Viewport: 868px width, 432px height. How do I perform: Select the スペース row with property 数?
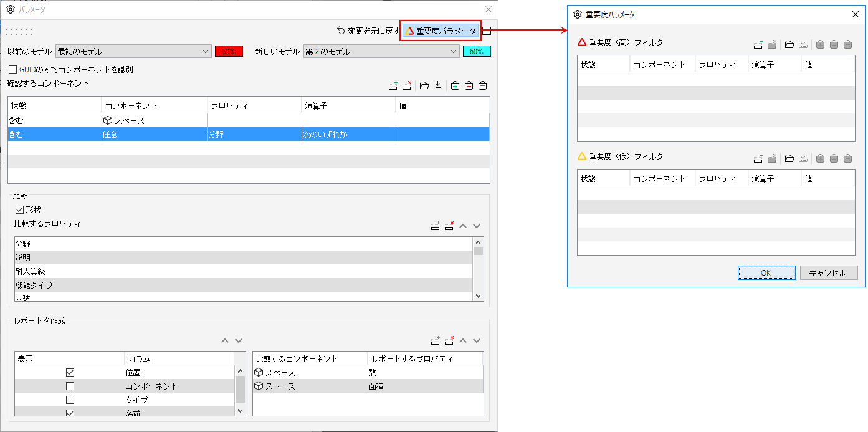[x=368, y=372]
